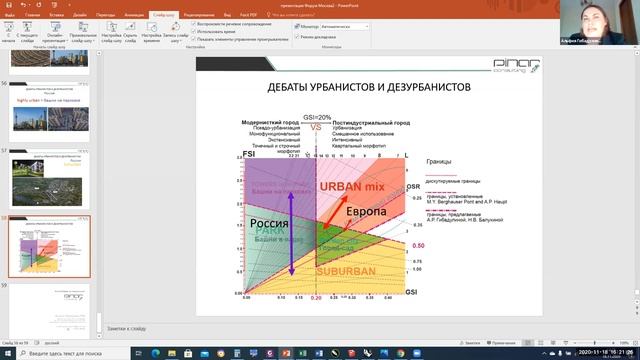Select slide 58 thumbnail
640x360 pixels.
point(49,247)
